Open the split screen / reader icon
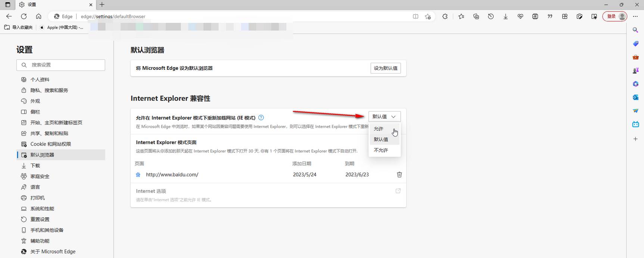Viewport: 644px width, 258px height. 416,16
